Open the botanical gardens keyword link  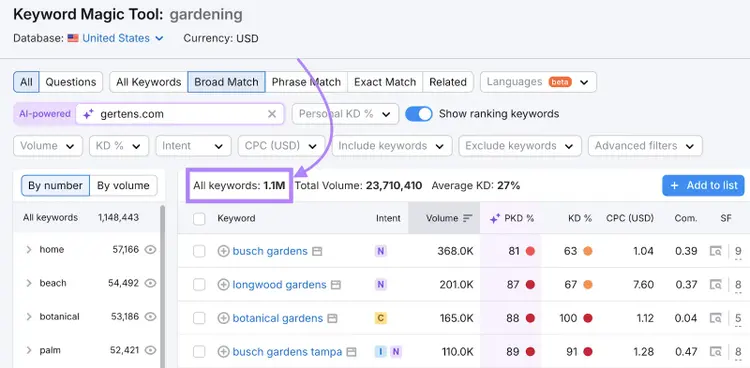click(278, 318)
